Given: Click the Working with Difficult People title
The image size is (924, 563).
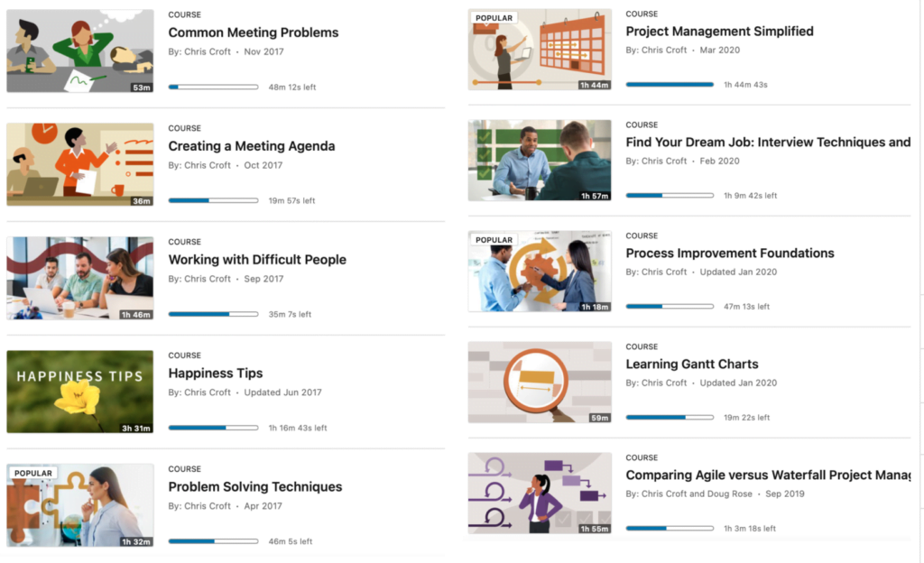Looking at the screenshot, I should (256, 260).
